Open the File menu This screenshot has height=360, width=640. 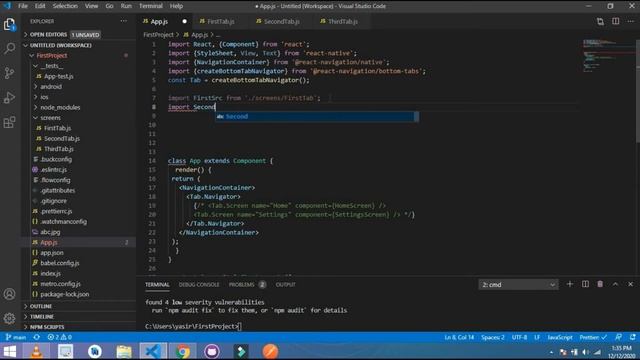click(23, 6)
